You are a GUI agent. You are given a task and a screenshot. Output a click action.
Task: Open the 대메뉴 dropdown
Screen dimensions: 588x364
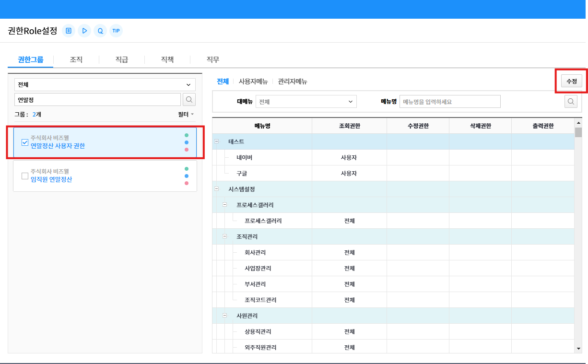[306, 102]
